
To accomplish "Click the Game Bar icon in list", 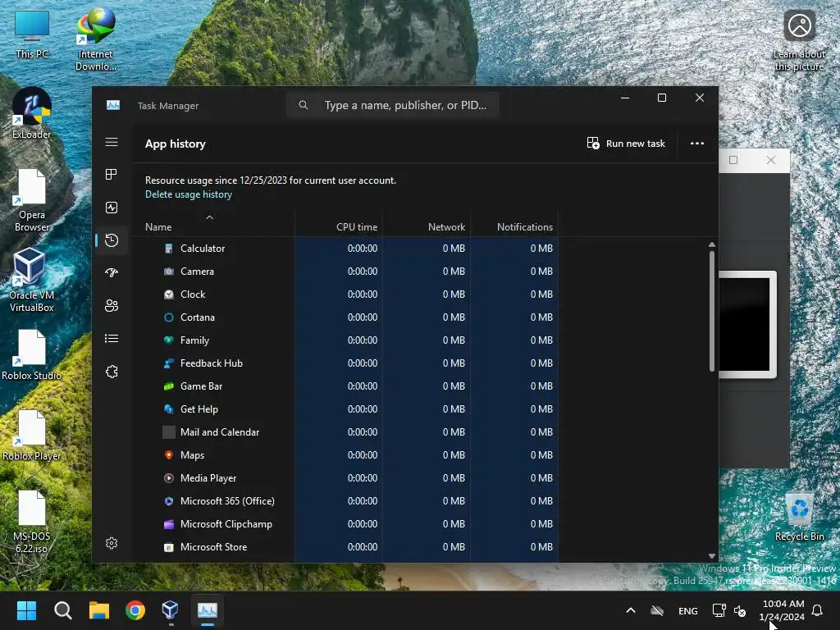I will (169, 386).
